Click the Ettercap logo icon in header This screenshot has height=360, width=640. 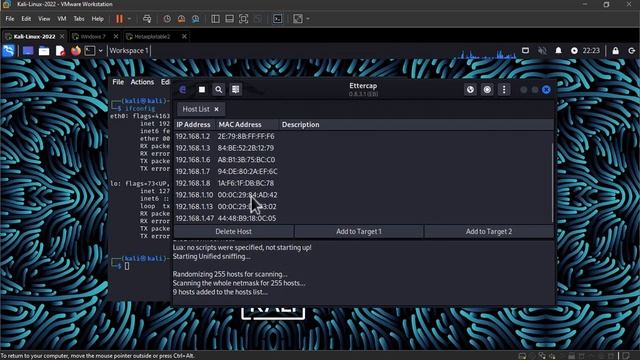click(183, 89)
